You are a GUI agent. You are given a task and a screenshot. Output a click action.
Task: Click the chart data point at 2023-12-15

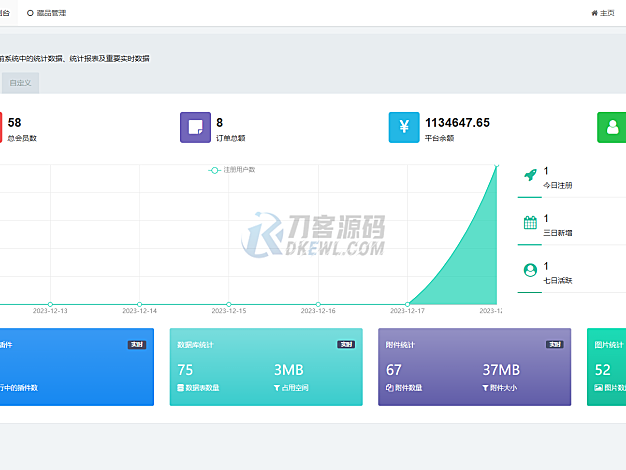coord(229,304)
